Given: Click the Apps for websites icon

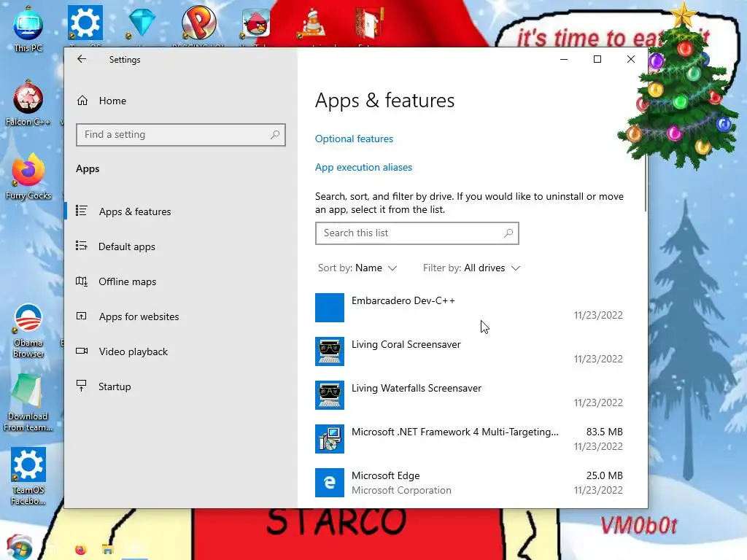Looking at the screenshot, I should point(82,316).
